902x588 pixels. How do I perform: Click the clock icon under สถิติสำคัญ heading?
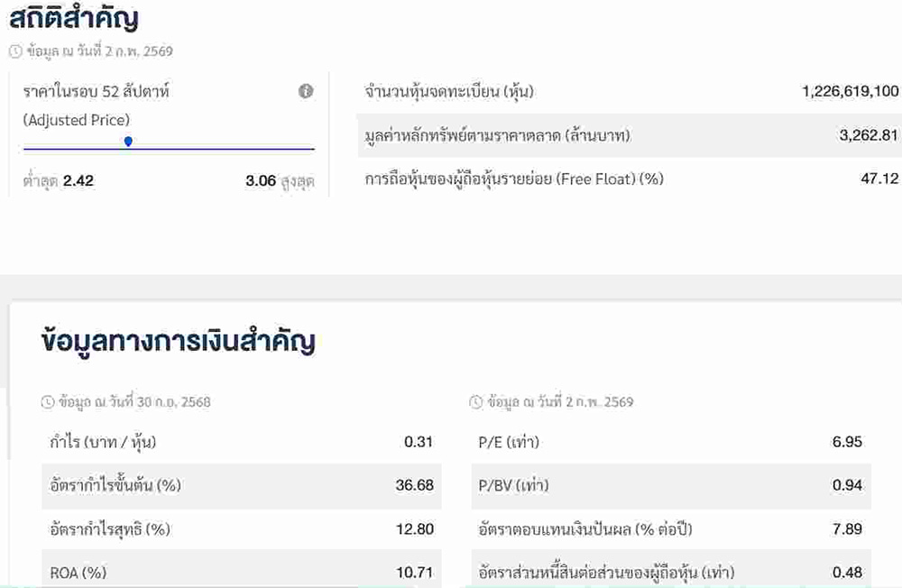[15, 51]
